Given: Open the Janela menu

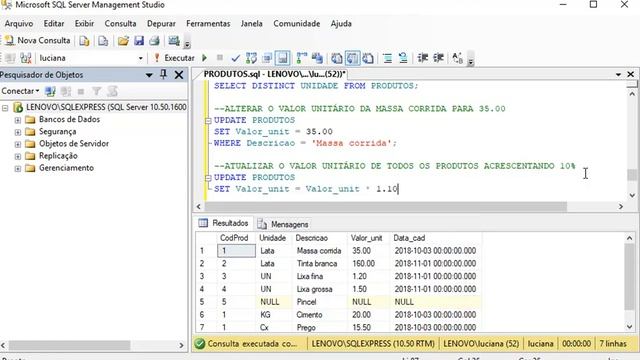Looking at the screenshot, I should coord(251,24).
